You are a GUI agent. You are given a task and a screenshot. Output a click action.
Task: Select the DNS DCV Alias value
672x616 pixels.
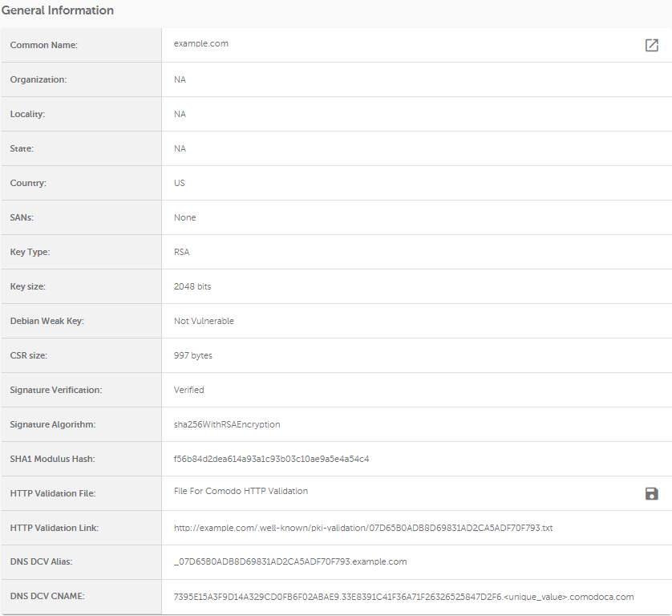pyautogui.click(x=290, y=561)
